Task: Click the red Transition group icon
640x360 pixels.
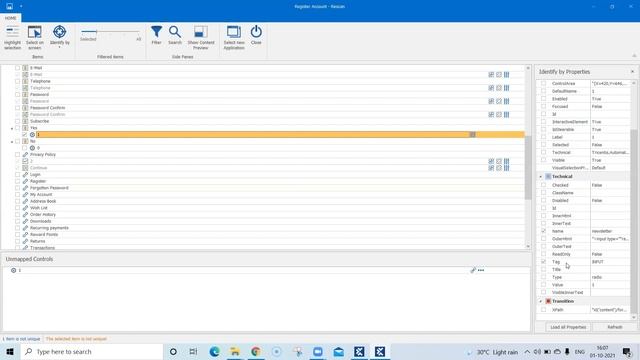Action: coord(548,301)
